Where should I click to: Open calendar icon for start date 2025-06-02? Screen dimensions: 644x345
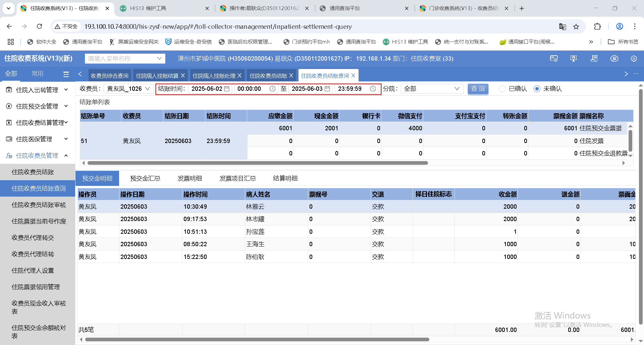coord(227,89)
